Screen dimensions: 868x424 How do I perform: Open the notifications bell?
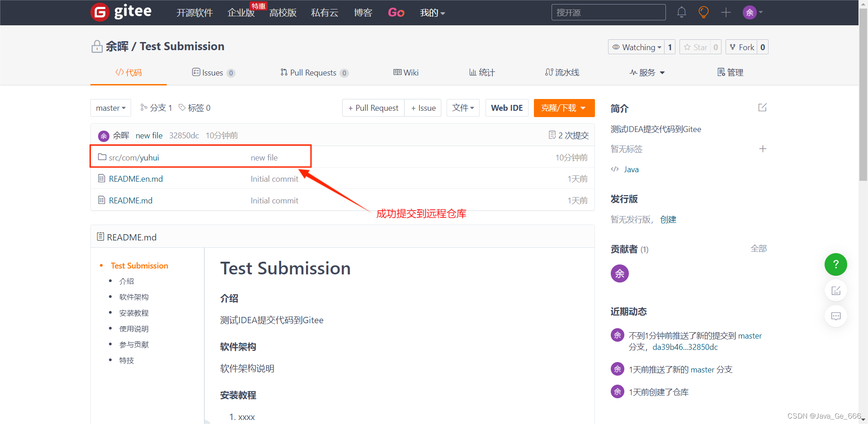point(681,12)
